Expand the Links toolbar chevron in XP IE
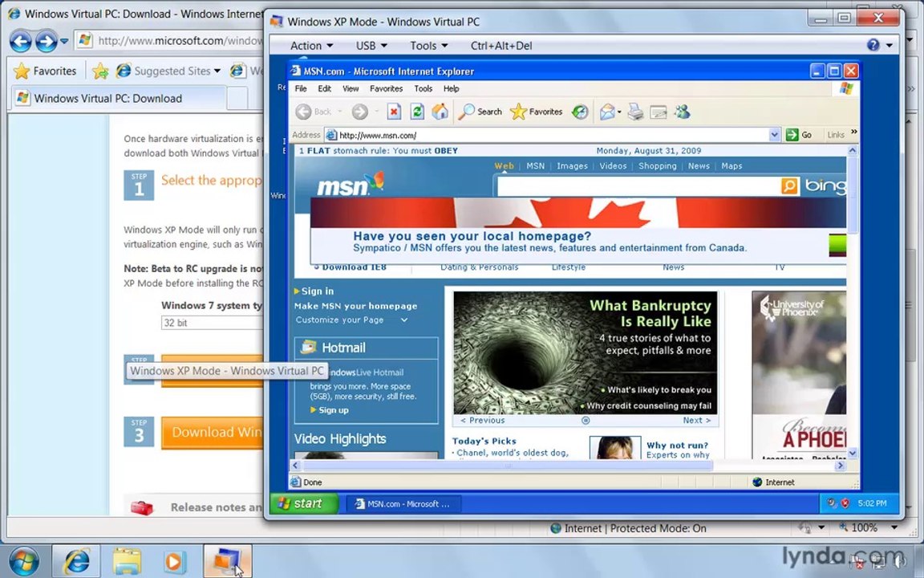 click(854, 132)
